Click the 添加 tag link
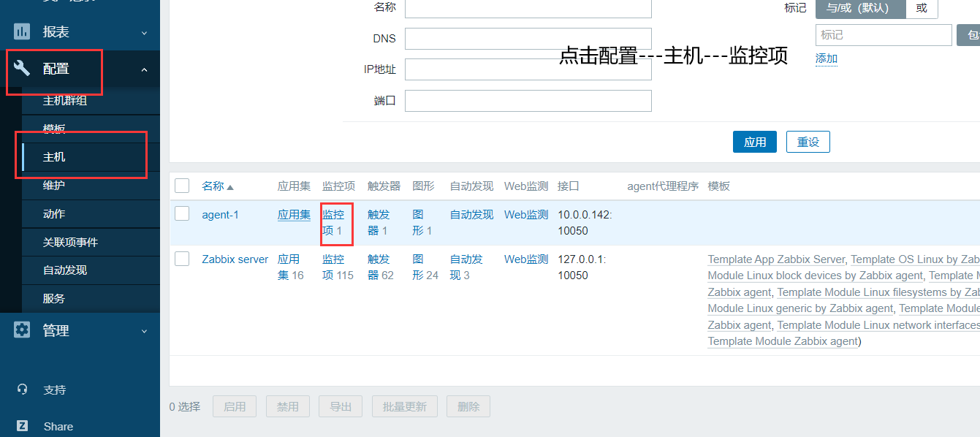980x437 pixels. 827,58
